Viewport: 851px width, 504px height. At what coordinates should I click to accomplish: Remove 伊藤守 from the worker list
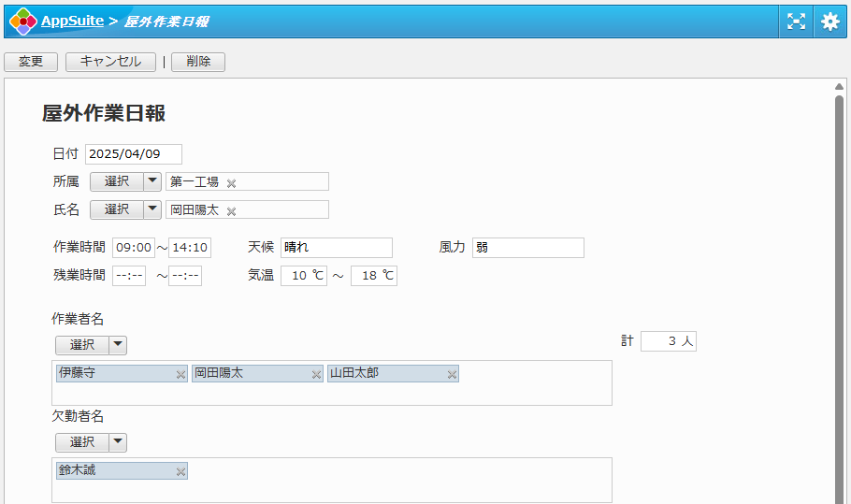pos(180,374)
